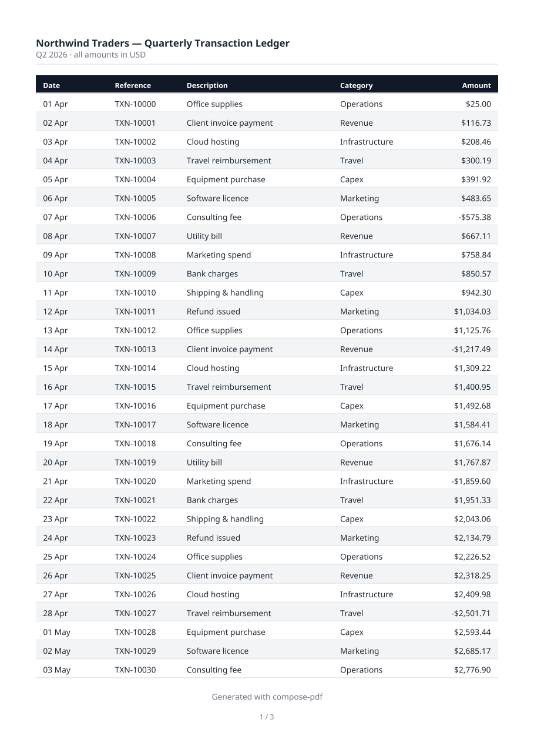
Task: Select the Shipping & handling row for 11 Apr
Action: pyautogui.click(x=267, y=293)
